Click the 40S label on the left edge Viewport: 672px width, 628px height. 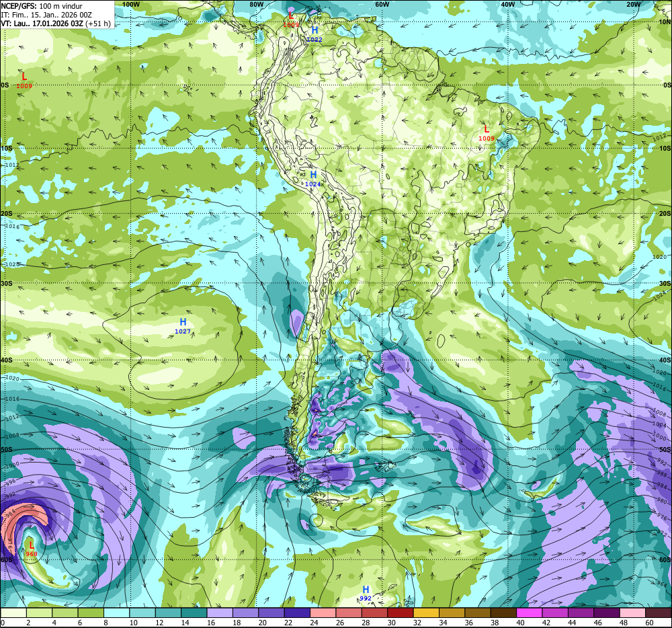[7, 360]
